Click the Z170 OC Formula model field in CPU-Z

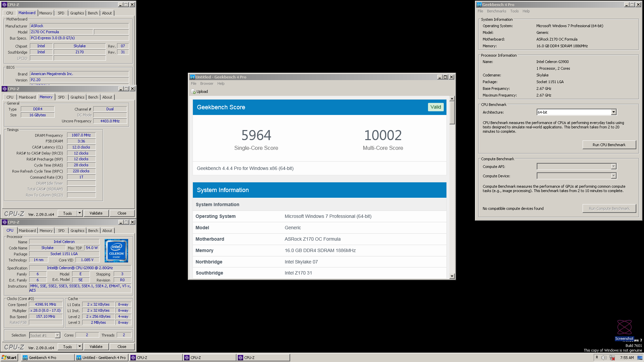[61, 32]
